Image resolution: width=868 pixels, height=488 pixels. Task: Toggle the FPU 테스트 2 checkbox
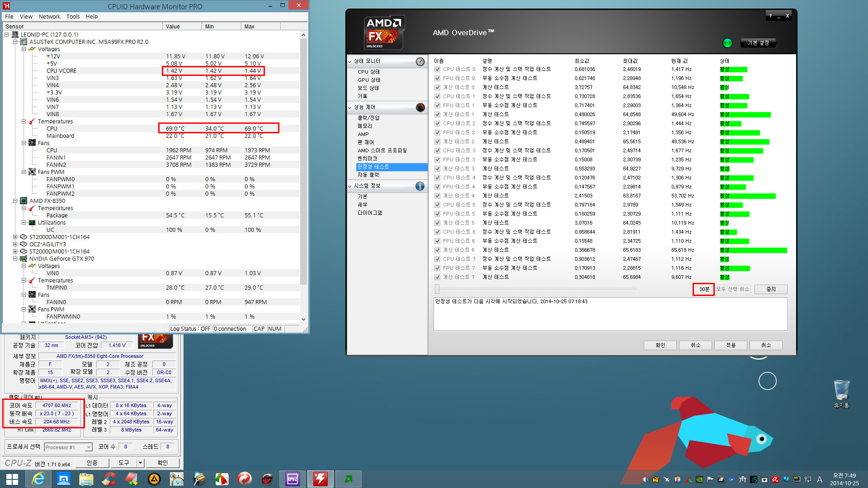(438, 133)
